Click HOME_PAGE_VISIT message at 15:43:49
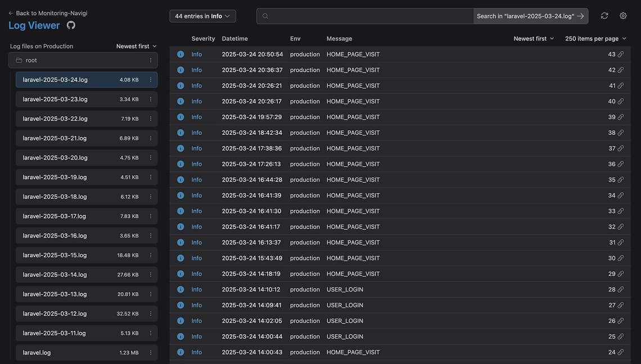641x364 pixels. pyautogui.click(x=353, y=258)
